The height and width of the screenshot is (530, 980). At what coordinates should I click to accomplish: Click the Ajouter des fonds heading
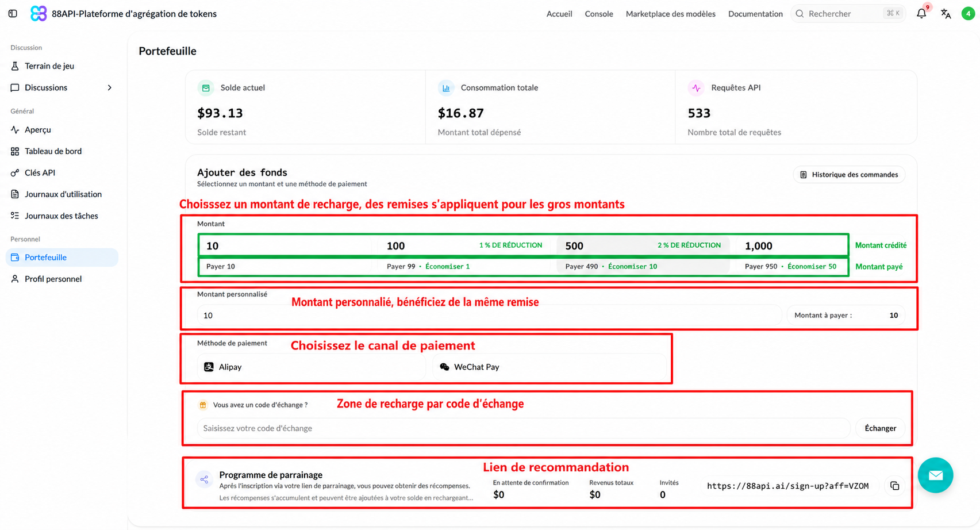[242, 172]
